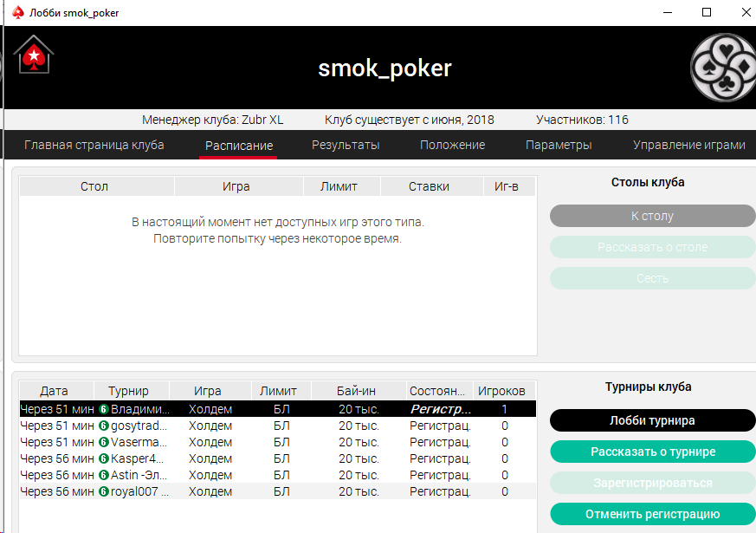Sort tournaments by Дата column header

tap(56, 391)
